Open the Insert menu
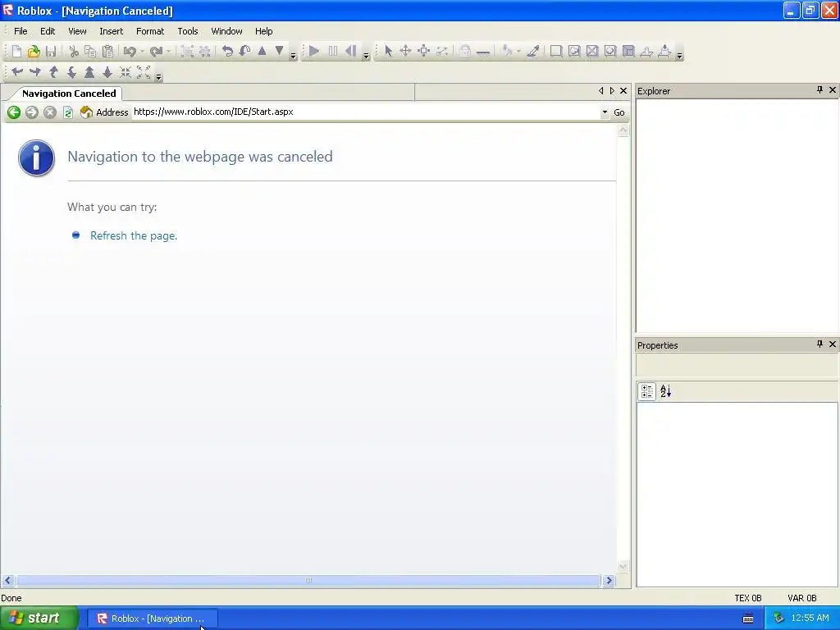840x630 pixels. point(111,31)
